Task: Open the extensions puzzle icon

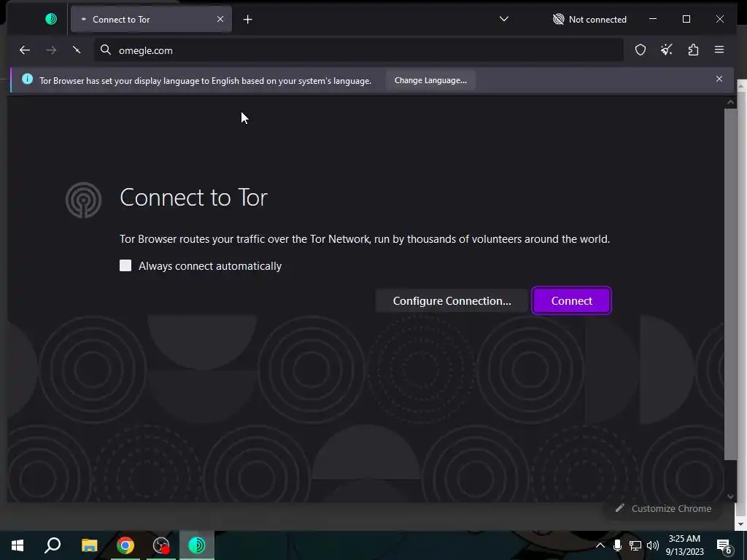Action: 693,50
